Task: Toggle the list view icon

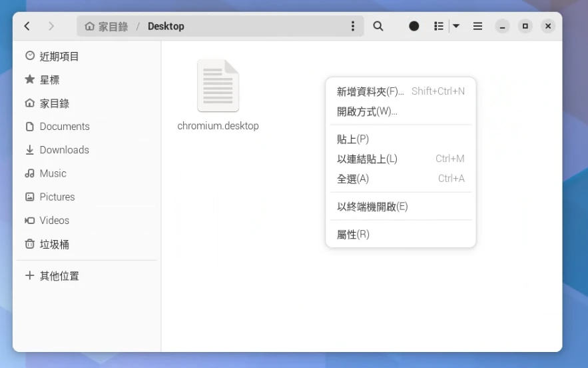Action: (438, 26)
